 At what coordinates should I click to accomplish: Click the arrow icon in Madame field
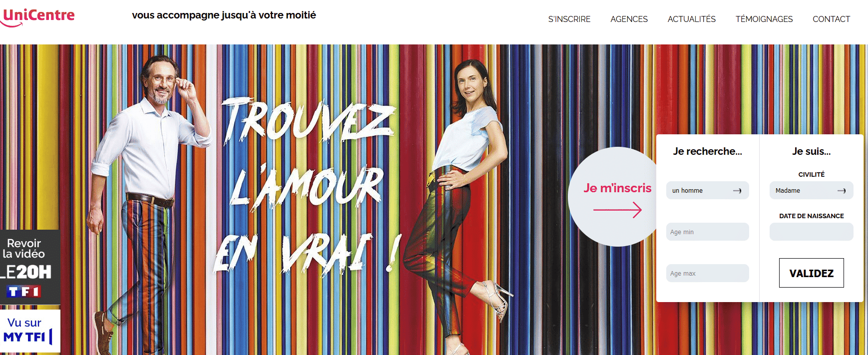pos(842,191)
